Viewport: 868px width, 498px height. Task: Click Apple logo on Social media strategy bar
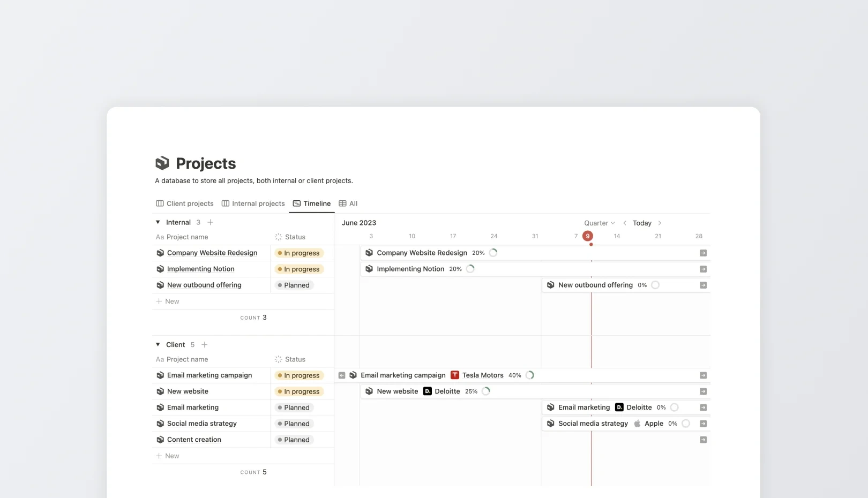(x=637, y=424)
